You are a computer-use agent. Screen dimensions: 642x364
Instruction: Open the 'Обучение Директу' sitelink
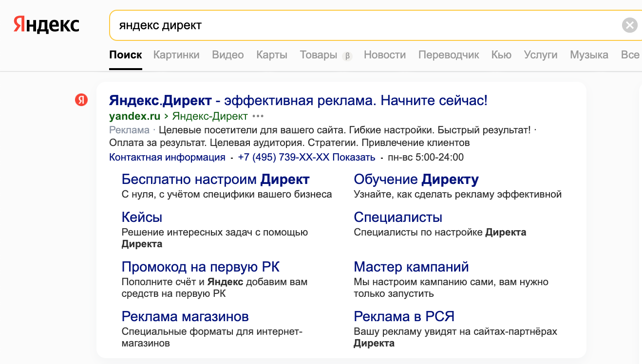(x=416, y=179)
